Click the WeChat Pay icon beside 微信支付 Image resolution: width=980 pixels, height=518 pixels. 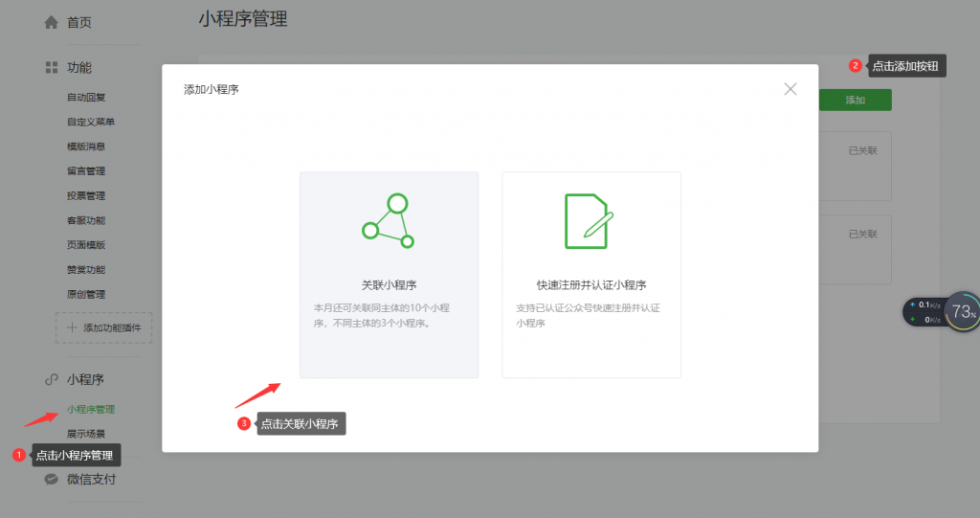click(x=52, y=479)
